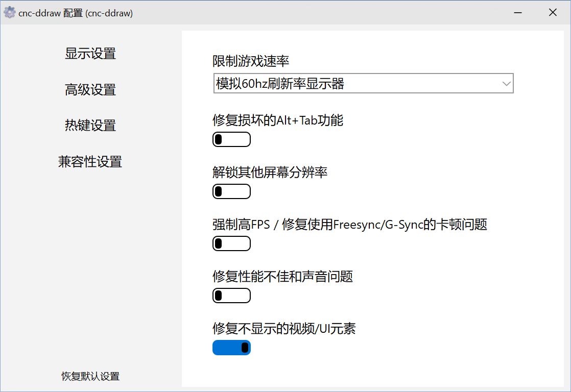
Task: Open the 高级设置 tab
Action: [x=90, y=90]
